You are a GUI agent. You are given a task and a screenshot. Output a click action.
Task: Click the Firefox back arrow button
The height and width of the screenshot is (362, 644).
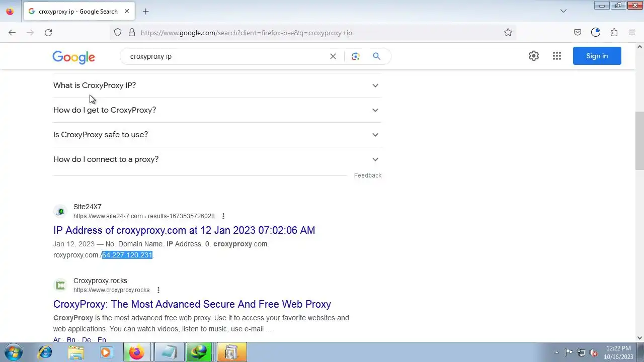[x=12, y=33]
